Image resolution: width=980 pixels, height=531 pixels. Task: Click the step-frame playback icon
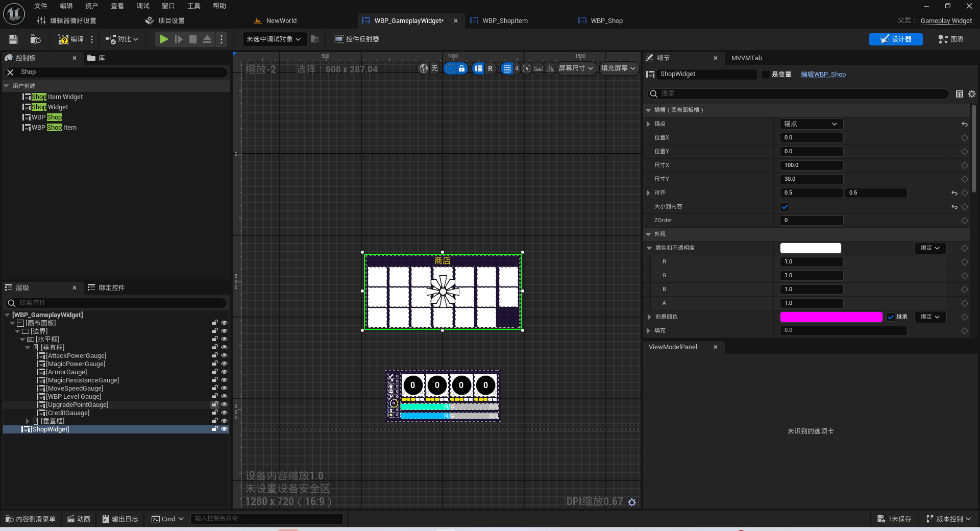179,39
